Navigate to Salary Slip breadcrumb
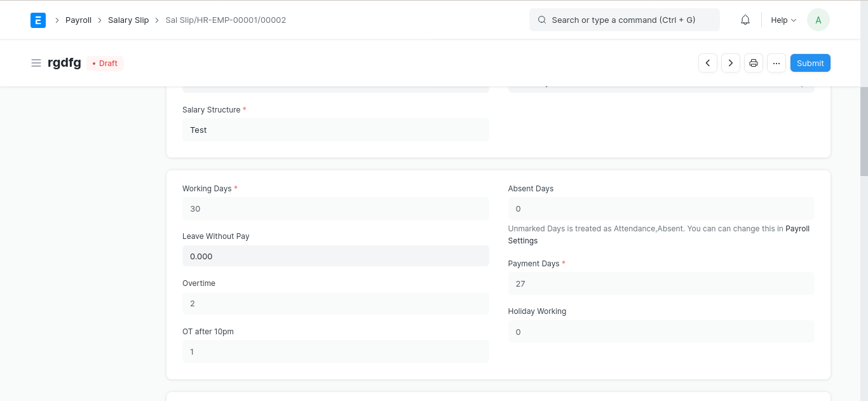 coord(128,20)
